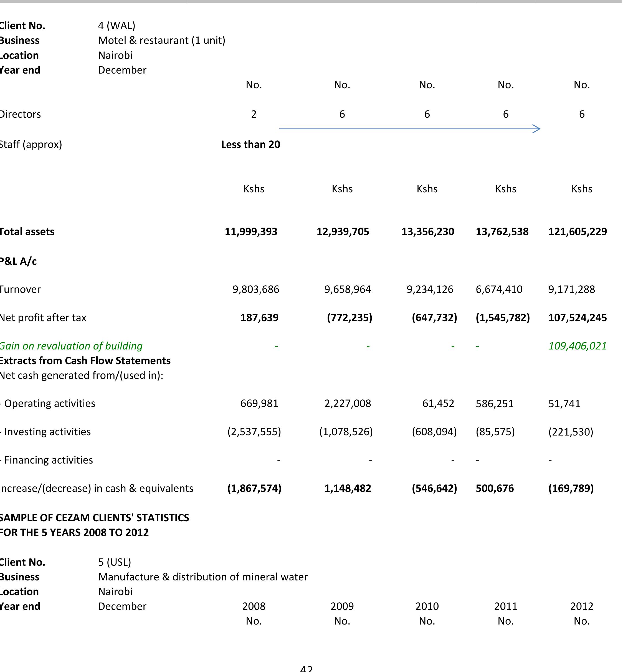Select total assets value 13,762,538
The height and width of the screenshot is (672, 623).
[502, 232]
